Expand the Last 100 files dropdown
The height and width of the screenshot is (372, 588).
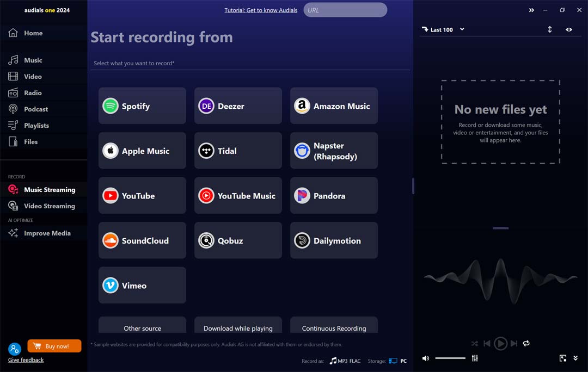[462, 29]
